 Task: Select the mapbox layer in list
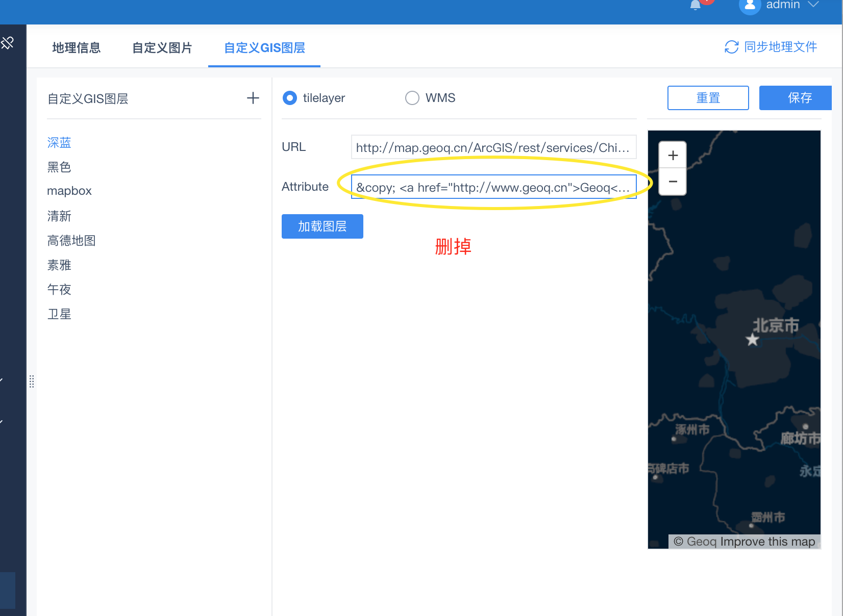tap(69, 191)
